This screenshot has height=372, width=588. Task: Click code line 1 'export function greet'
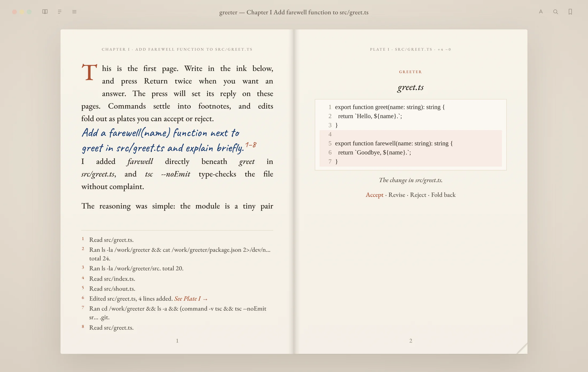pyautogui.click(x=411, y=107)
